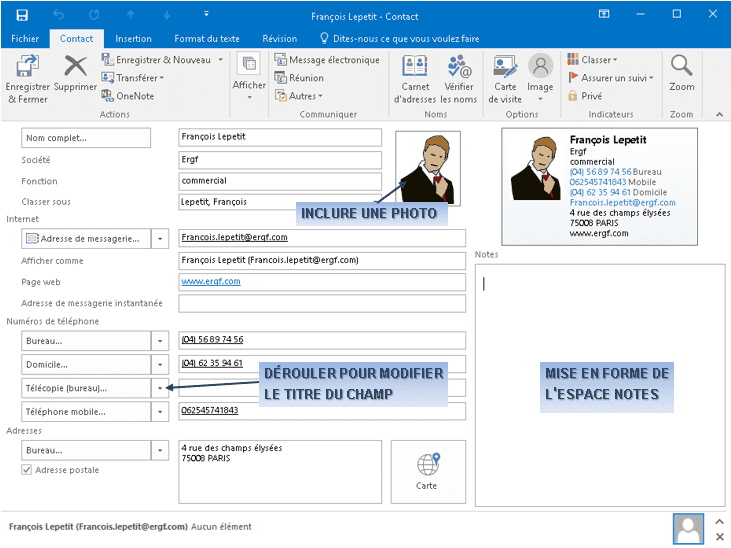Click instant messaging address field

coord(322,303)
